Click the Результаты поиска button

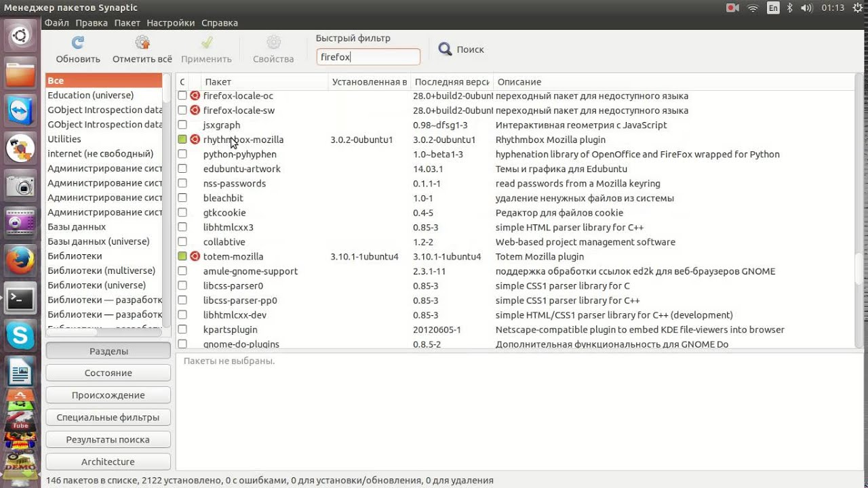(x=108, y=439)
